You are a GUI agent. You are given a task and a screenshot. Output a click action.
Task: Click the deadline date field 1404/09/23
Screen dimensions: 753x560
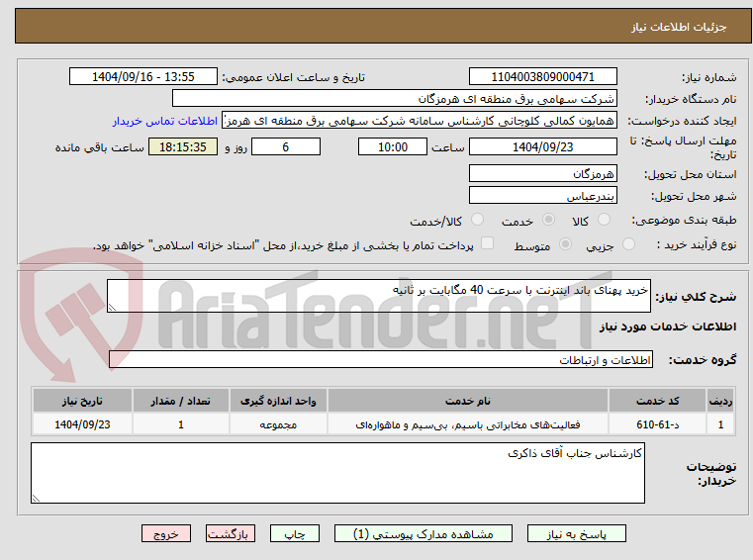tap(542, 146)
